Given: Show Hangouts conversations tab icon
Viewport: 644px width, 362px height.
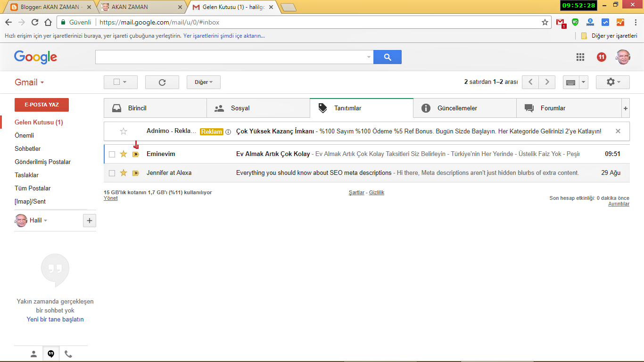Looking at the screenshot, I should (x=51, y=354).
